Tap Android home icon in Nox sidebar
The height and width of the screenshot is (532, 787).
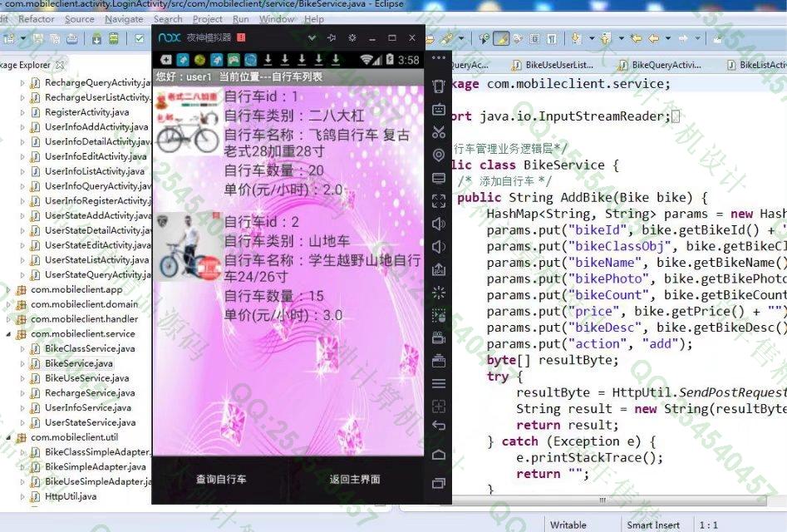pos(439,455)
